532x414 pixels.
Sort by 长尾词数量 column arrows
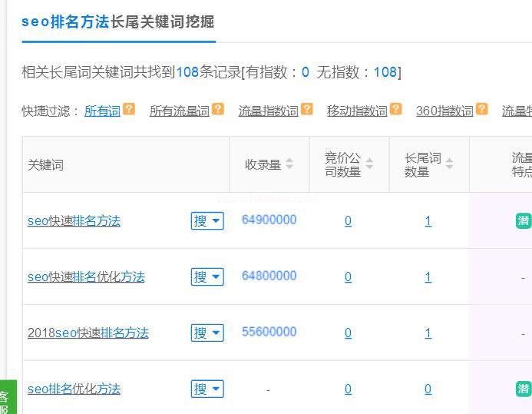[449, 164]
